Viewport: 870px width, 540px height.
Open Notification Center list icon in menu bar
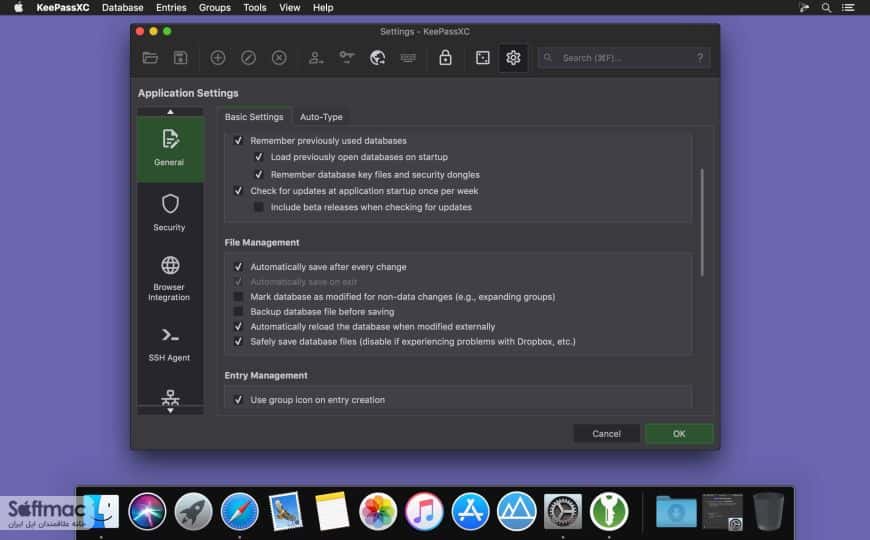coord(848,8)
